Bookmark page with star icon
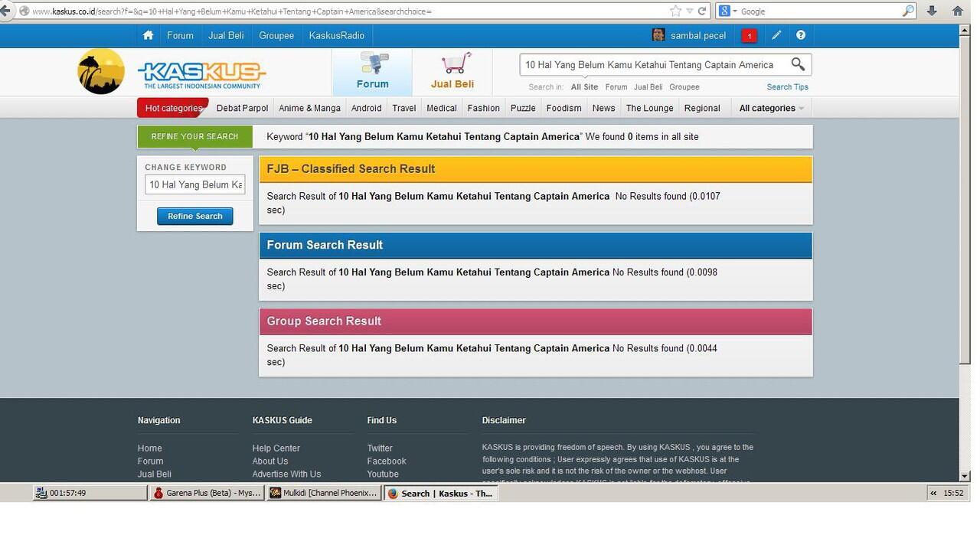 [x=675, y=11]
